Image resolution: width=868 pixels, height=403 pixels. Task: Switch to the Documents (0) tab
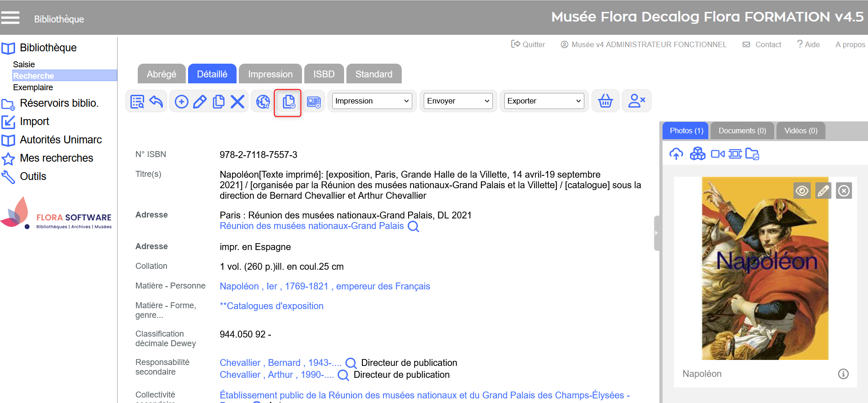(x=742, y=131)
